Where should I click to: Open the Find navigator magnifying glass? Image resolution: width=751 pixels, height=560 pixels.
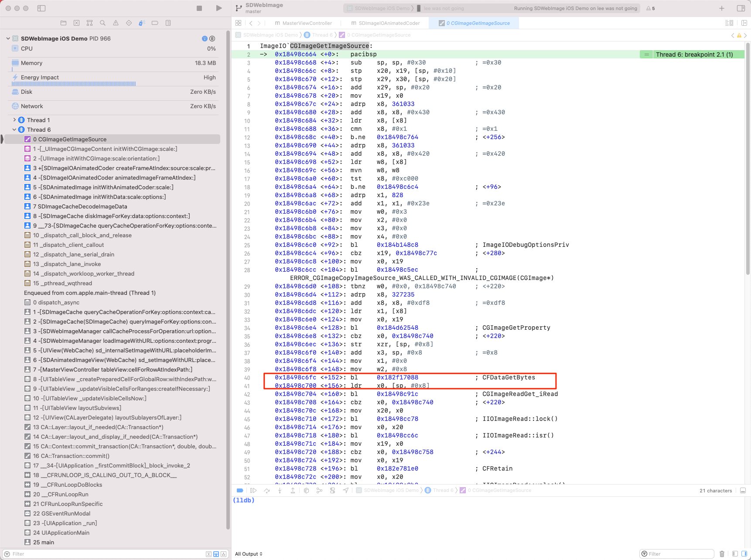[x=102, y=23]
